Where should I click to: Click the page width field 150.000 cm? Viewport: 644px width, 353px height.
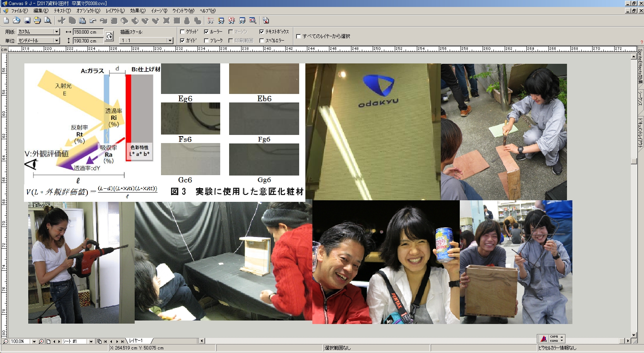click(x=88, y=32)
